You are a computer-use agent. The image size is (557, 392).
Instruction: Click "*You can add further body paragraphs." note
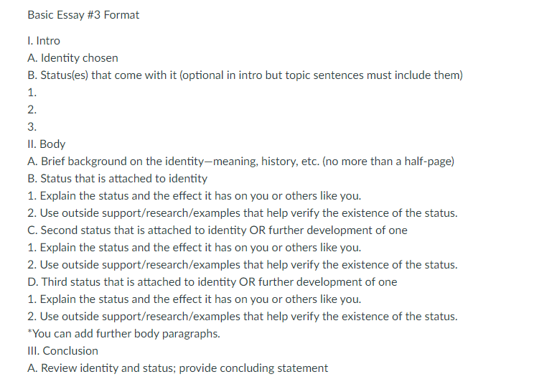[x=123, y=334]
